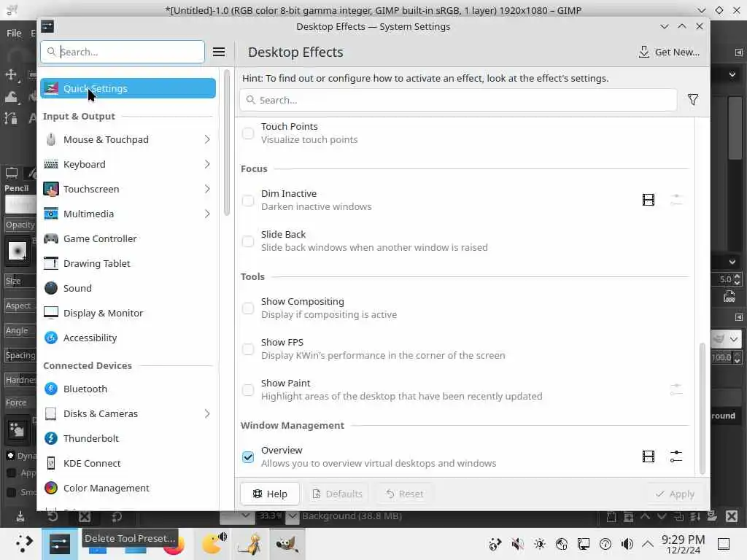Screen dimensions: 747x560
Task: Open GIMP's File menu
Action: coord(14,33)
